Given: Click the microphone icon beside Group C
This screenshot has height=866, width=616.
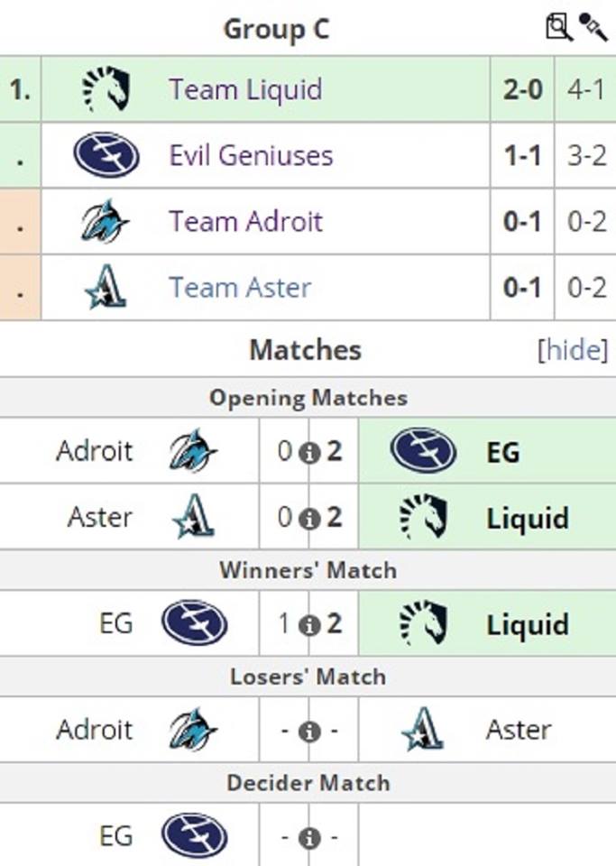Looking at the screenshot, I should point(593,27).
